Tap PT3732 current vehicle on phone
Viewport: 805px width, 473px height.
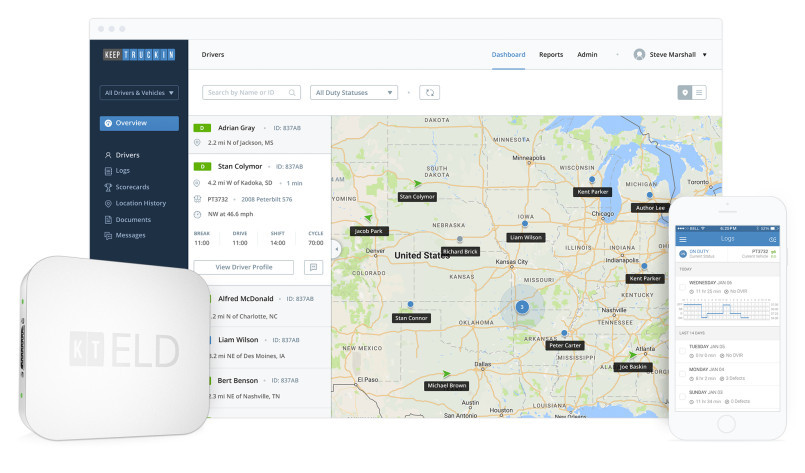tap(759, 253)
